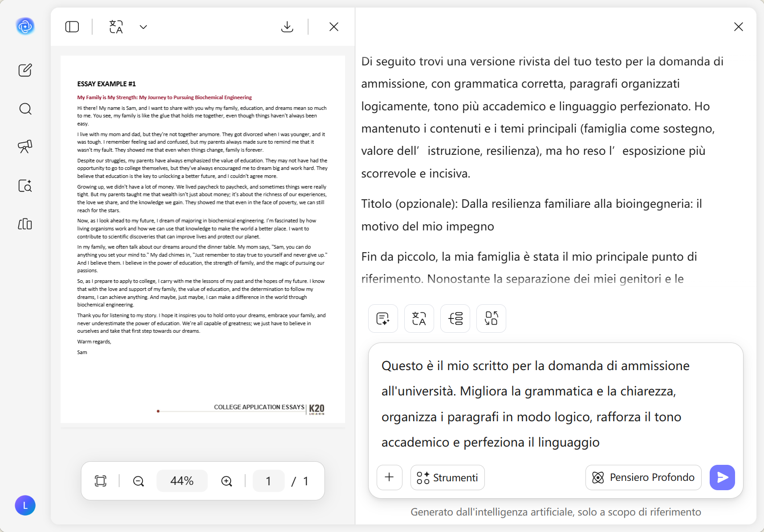The image size is (764, 532).
Task: Click the user avatar labeled L
Action: click(x=25, y=505)
